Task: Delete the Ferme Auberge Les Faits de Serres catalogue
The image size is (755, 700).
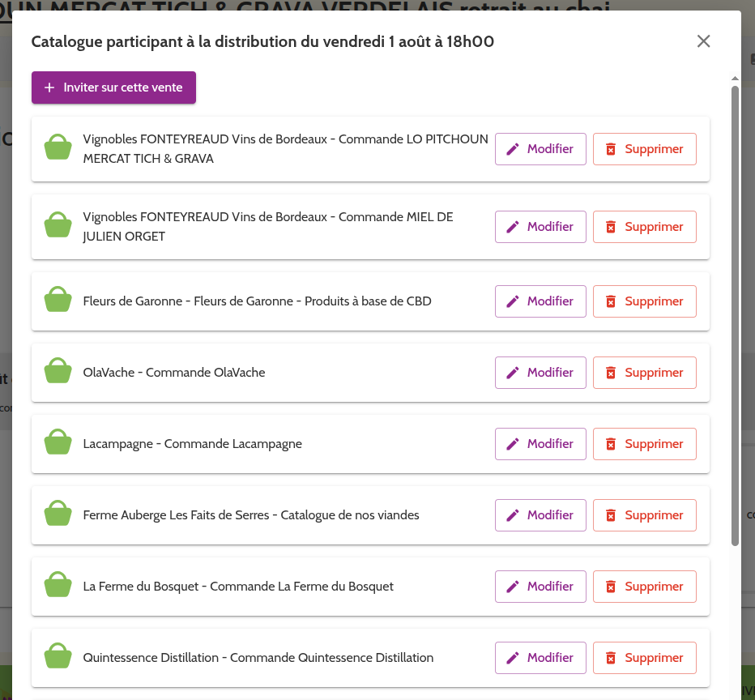Action: [x=644, y=515]
